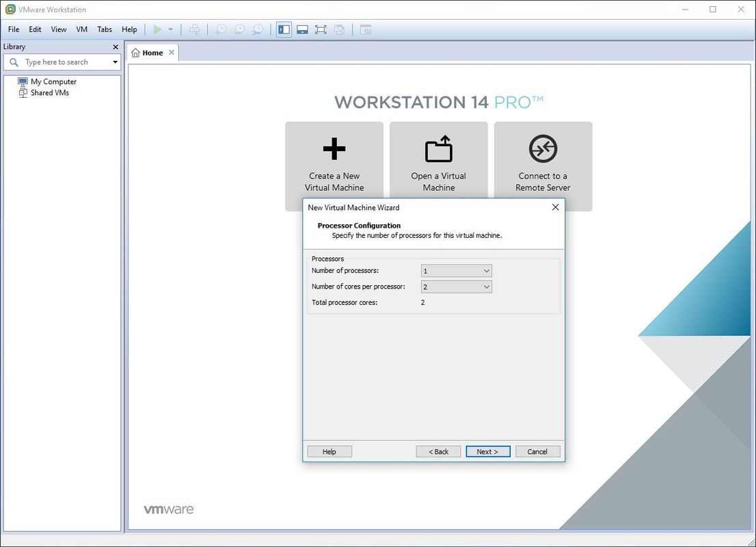
Task: Close the Home tab
Action: point(171,53)
